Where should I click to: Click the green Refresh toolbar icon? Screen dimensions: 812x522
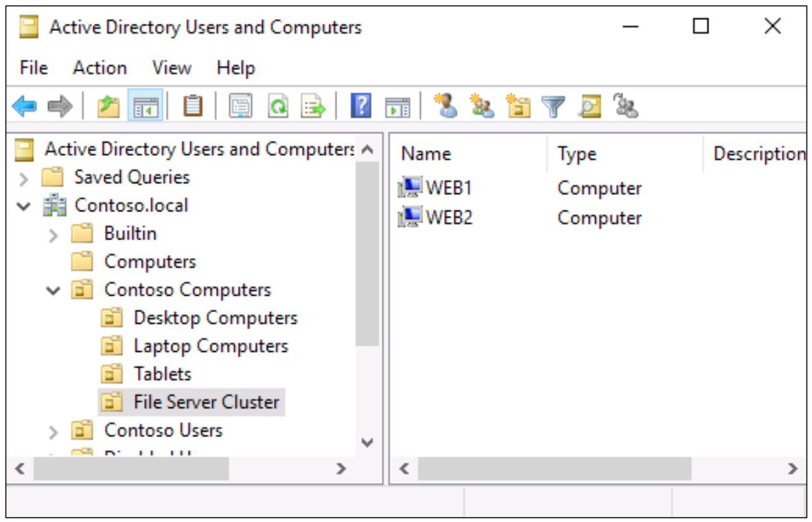[x=278, y=106]
